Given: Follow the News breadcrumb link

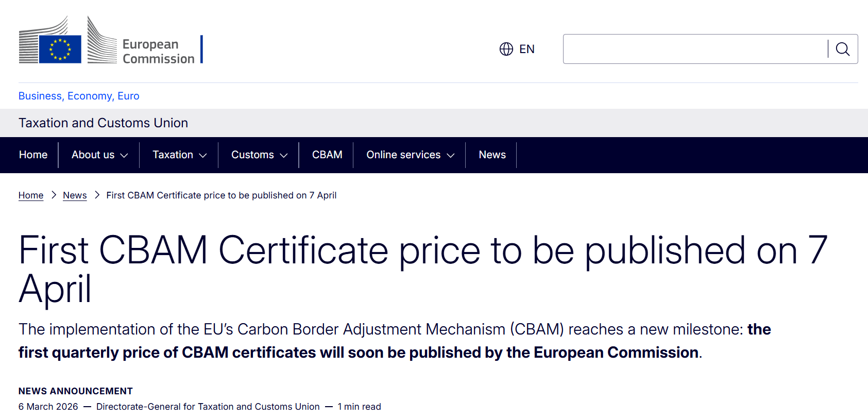Looking at the screenshot, I should click(x=75, y=195).
